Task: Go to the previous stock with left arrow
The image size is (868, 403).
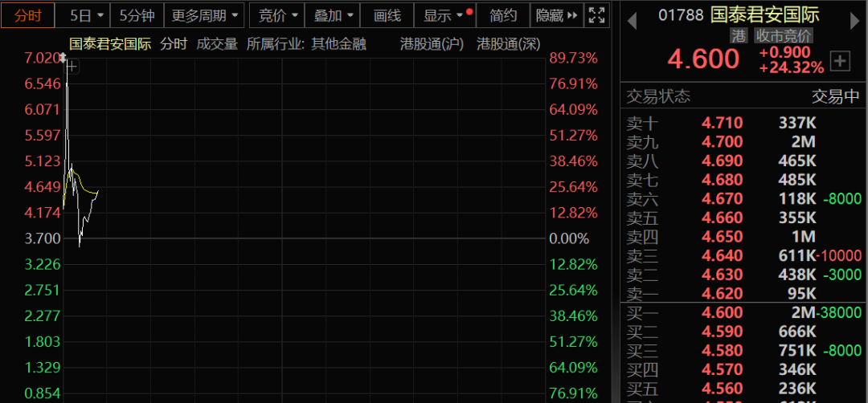Action: click(632, 22)
